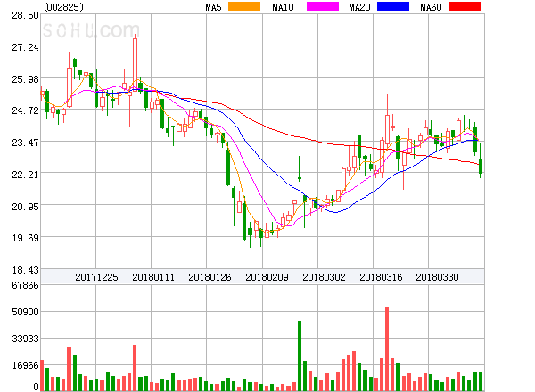The height and width of the screenshot is (392, 535).
Task: Click the 20180209 date label
Action: pyautogui.click(x=267, y=277)
